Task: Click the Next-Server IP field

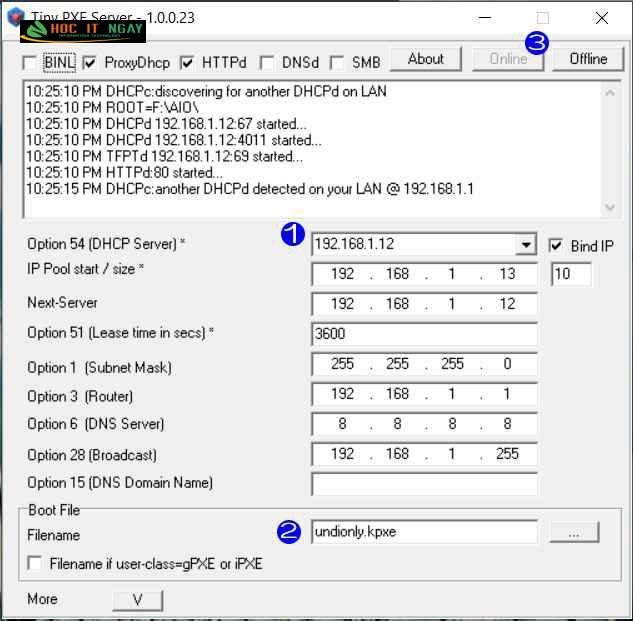Action: tap(424, 304)
